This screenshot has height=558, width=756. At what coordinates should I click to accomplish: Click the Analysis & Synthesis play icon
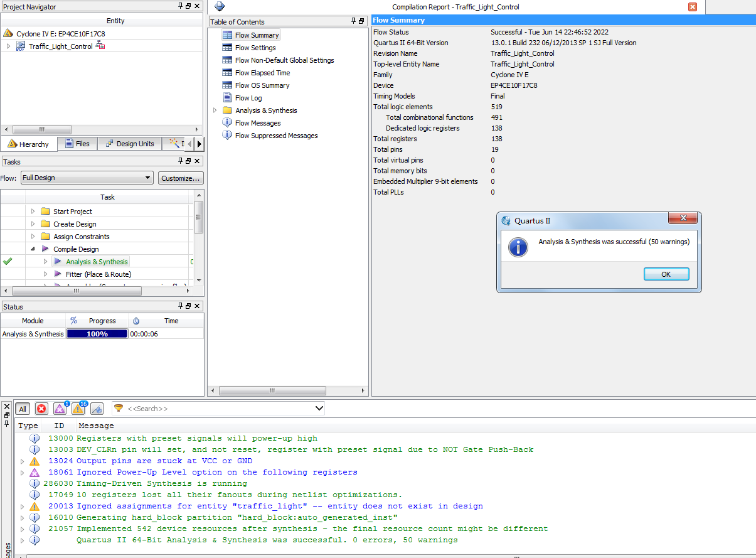click(x=58, y=262)
